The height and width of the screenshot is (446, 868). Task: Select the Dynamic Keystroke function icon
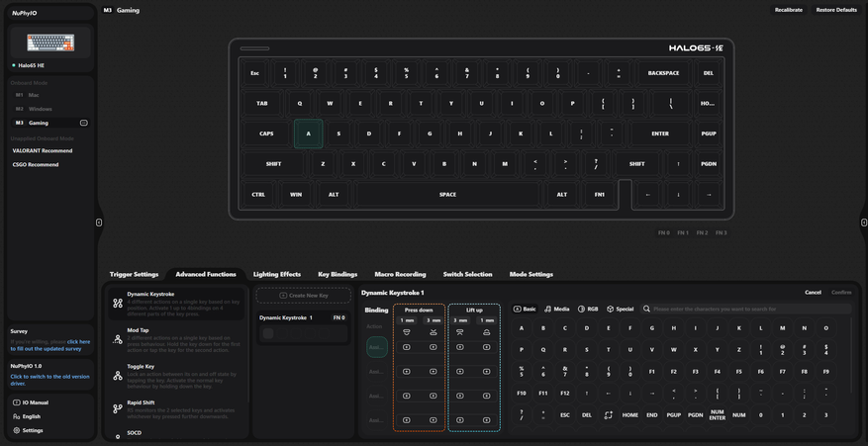click(118, 304)
